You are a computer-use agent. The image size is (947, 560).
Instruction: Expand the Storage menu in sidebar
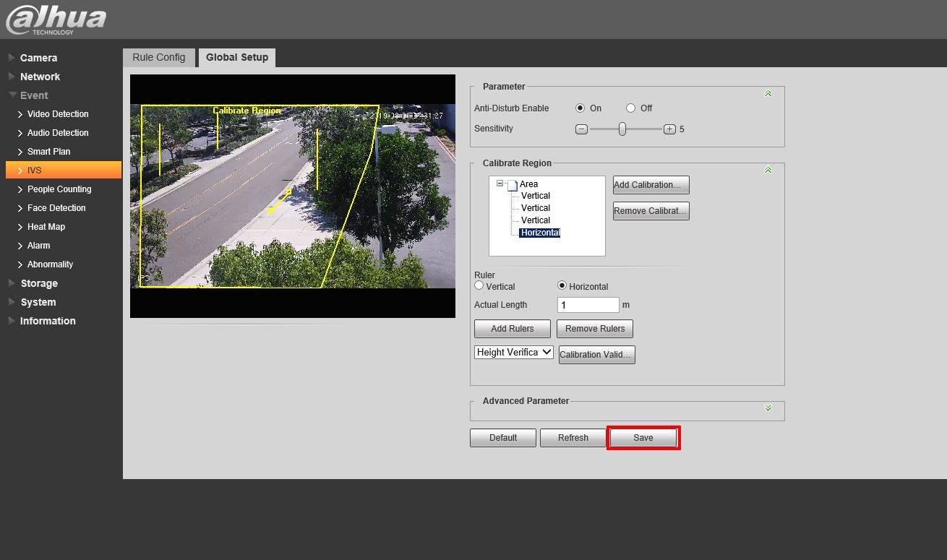point(39,283)
